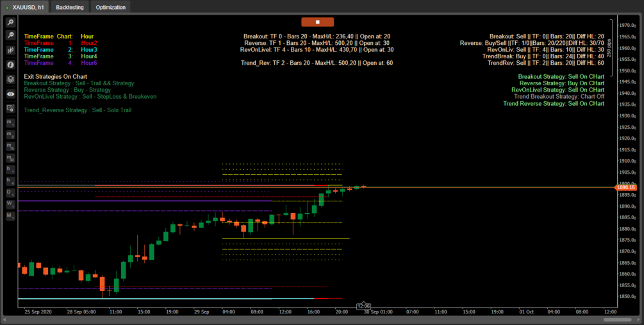644x325 pixels.
Task: Click the 12:06 time marker on axis
Action: 363,306
